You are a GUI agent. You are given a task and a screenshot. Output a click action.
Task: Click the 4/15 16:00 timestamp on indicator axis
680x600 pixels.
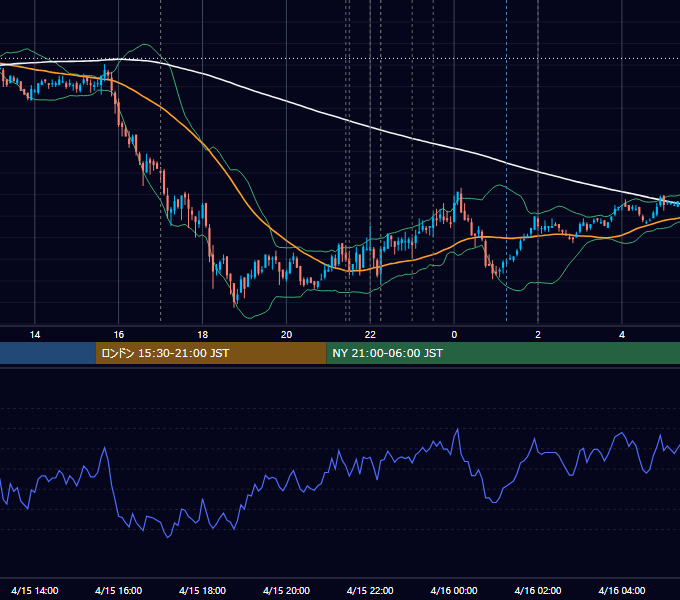(x=118, y=590)
